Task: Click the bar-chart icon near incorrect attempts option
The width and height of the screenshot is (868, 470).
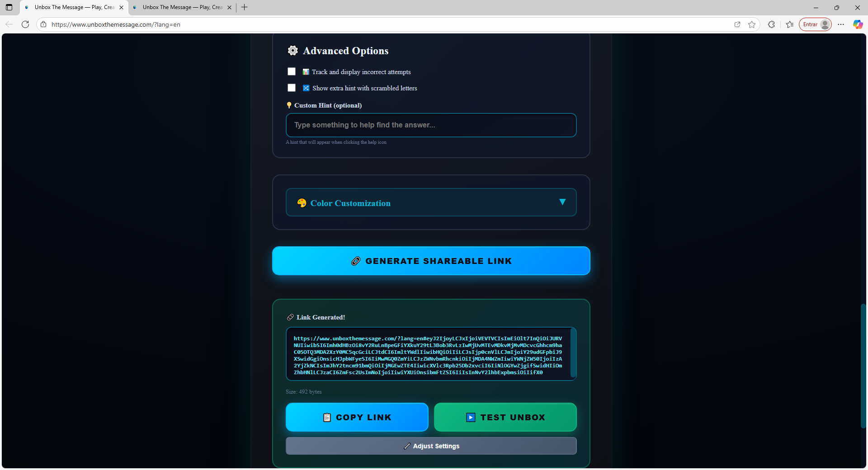Action: pyautogui.click(x=306, y=71)
